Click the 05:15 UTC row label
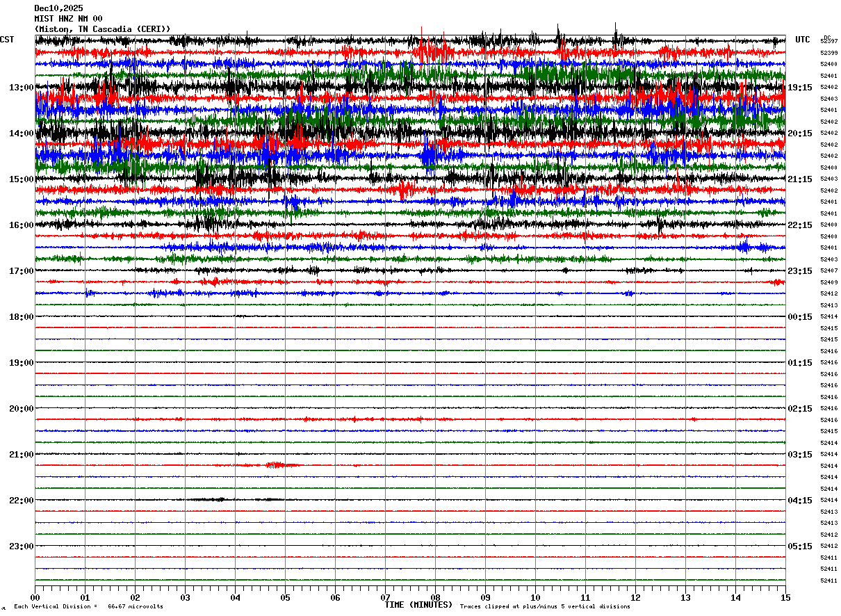The height and width of the screenshot is (616, 841). (x=800, y=546)
